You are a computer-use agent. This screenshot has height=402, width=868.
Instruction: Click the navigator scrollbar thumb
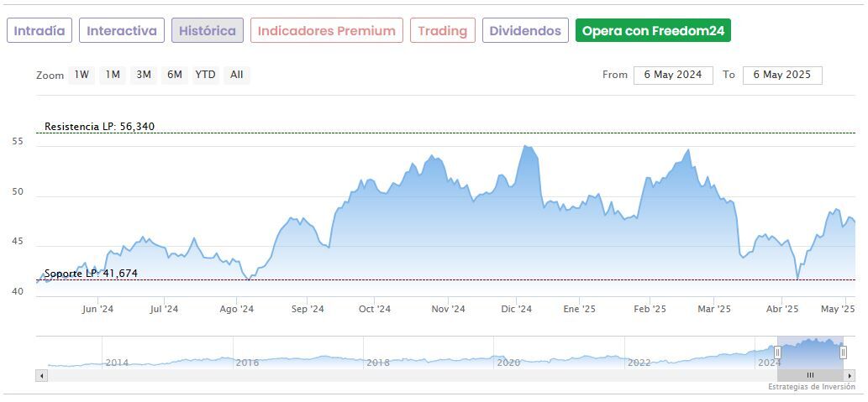(x=810, y=375)
